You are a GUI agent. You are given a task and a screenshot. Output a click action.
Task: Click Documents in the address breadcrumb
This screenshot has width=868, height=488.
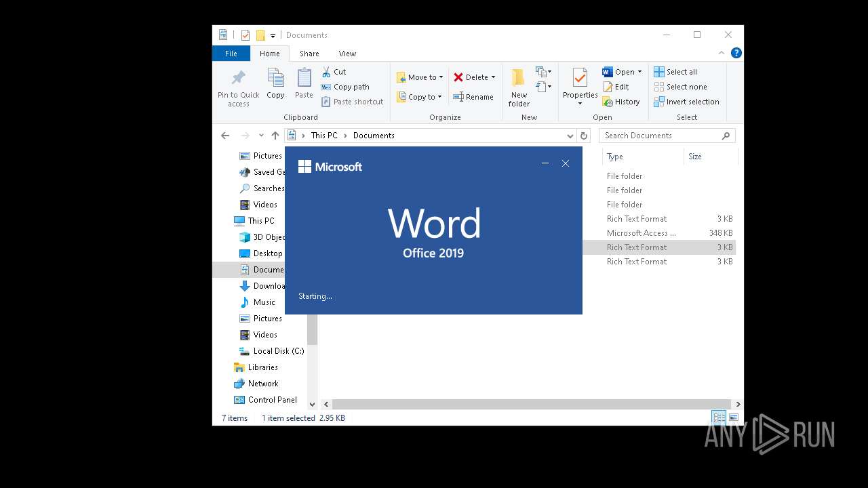(x=374, y=136)
